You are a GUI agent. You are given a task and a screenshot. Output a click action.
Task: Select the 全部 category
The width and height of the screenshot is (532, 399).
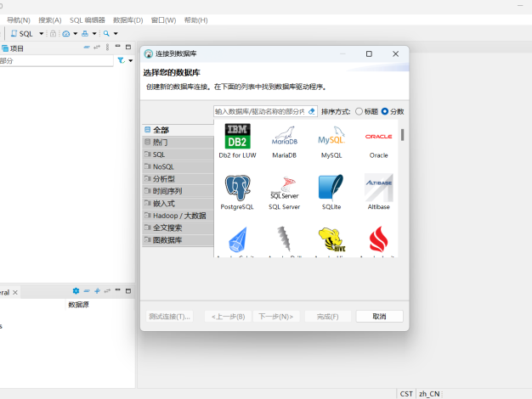pyautogui.click(x=178, y=130)
